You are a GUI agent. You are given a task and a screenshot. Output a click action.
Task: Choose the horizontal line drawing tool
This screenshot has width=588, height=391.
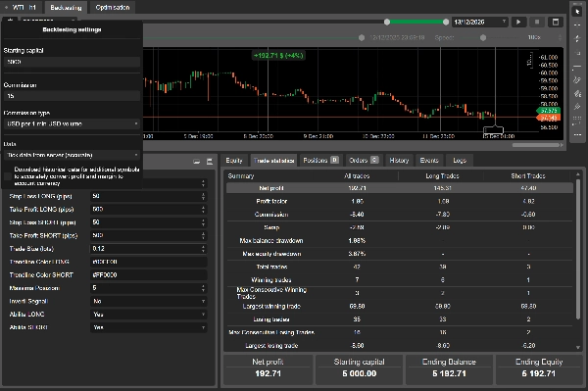[577, 67]
